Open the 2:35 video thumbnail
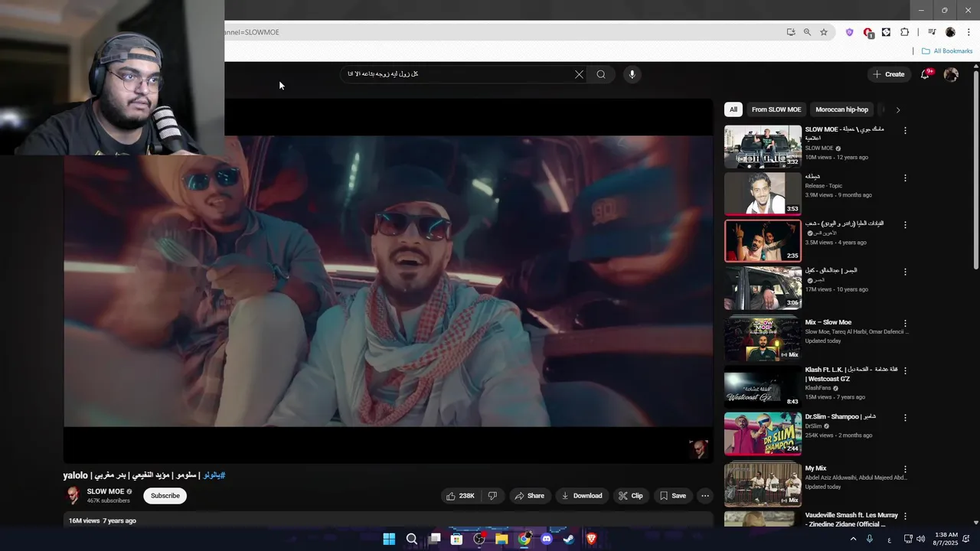 coord(763,241)
